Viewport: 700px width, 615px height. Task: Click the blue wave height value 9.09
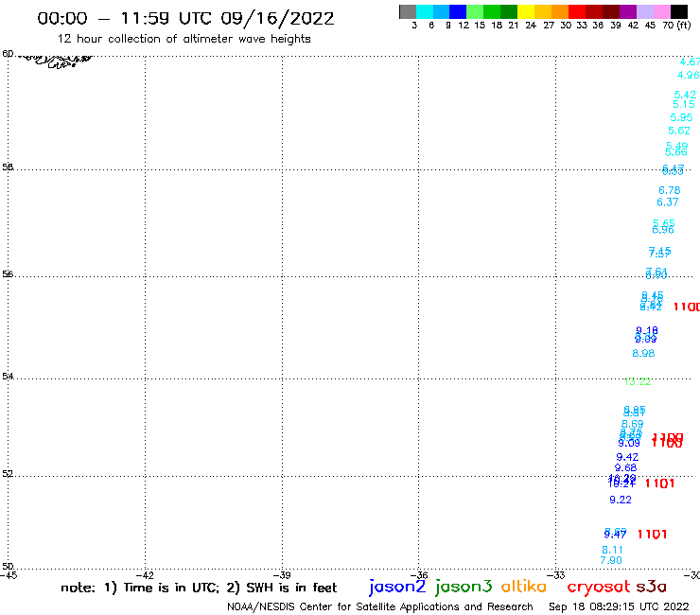[629, 444]
